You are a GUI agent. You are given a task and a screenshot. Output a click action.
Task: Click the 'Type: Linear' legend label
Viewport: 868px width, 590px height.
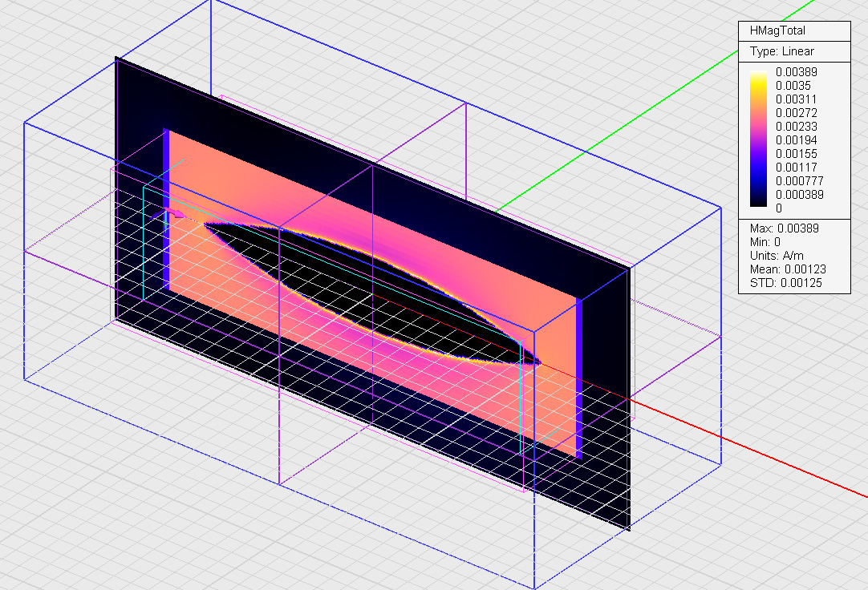pyautogui.click(x=781, y=51)
